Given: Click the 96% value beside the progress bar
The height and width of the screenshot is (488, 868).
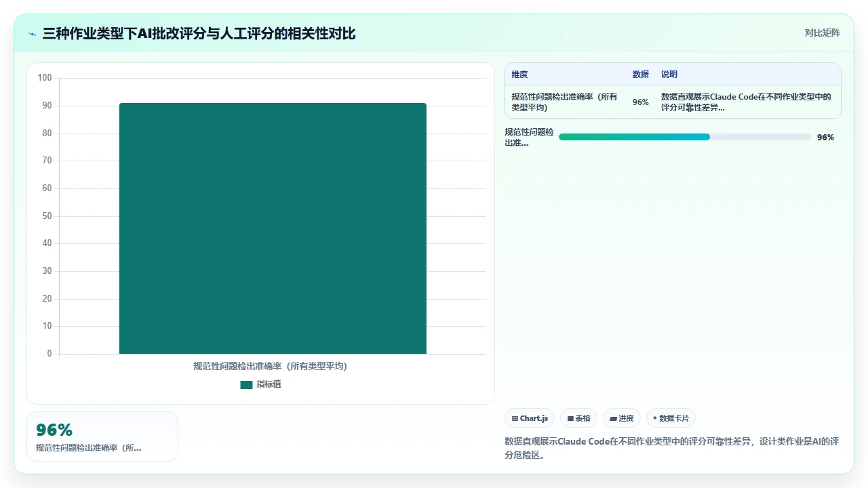Looking at the screenshot, I should pos(825,137).
